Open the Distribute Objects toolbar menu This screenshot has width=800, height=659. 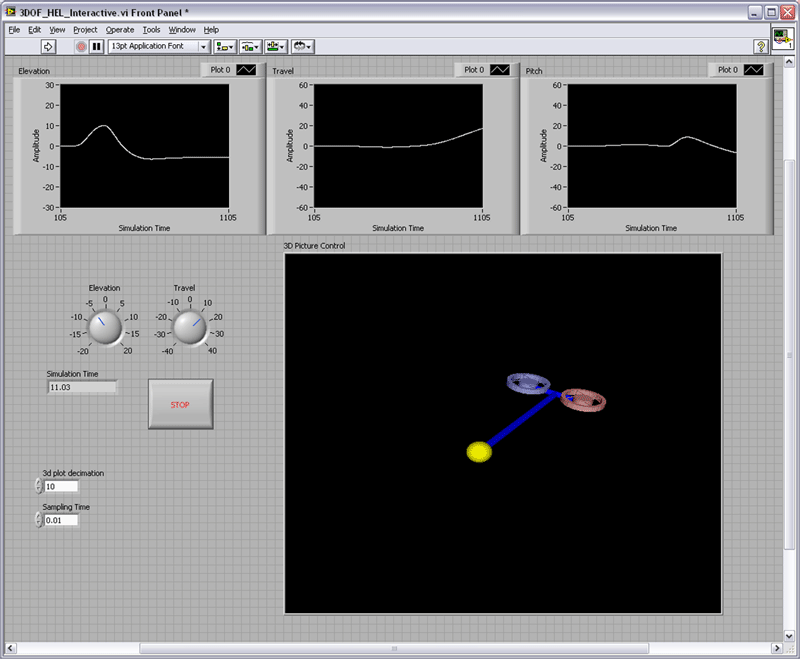coord(250,46)
